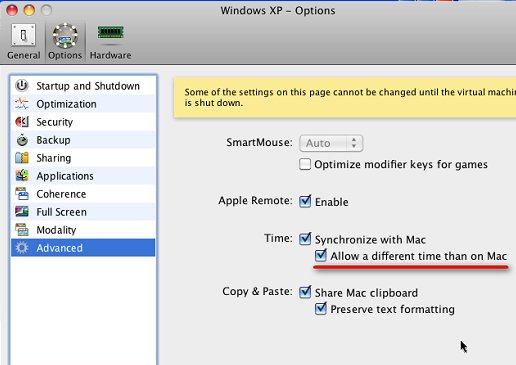Select the Modality settings row
This screenshot has height=365, width=516.
[83, 230]
